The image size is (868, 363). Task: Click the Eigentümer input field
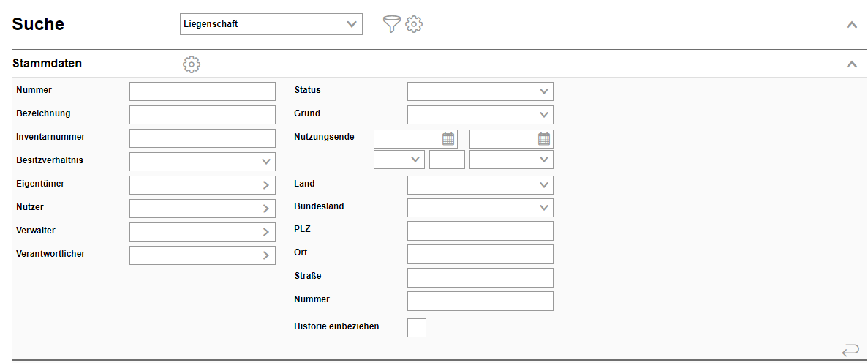(x=202, y=185)
